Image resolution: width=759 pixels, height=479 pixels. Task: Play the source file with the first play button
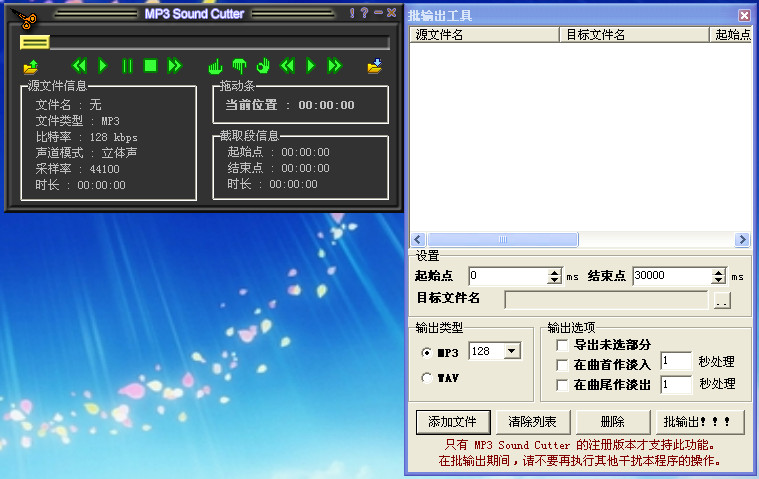pyautogui.click(x=103, y=65)
